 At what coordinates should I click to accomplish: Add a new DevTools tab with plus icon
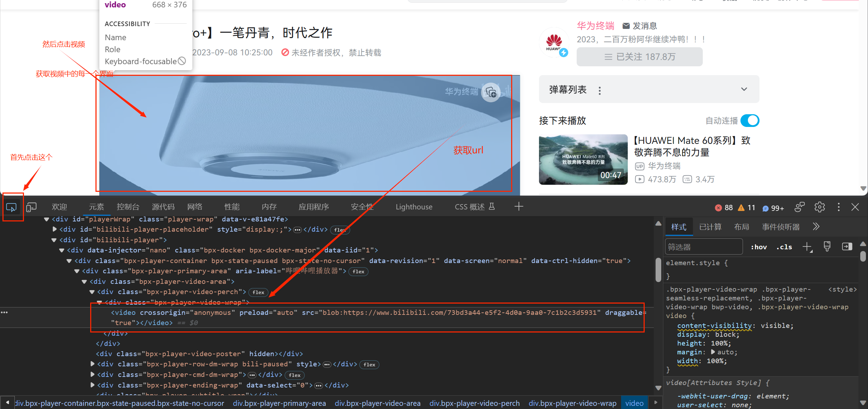519,207
